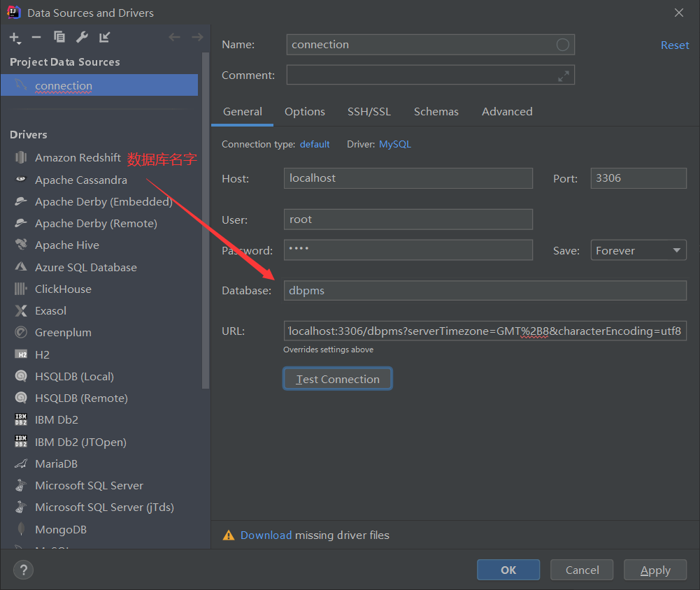700x590 pixels.
Task: Confirm with the OK button
Action: (508, 570)
